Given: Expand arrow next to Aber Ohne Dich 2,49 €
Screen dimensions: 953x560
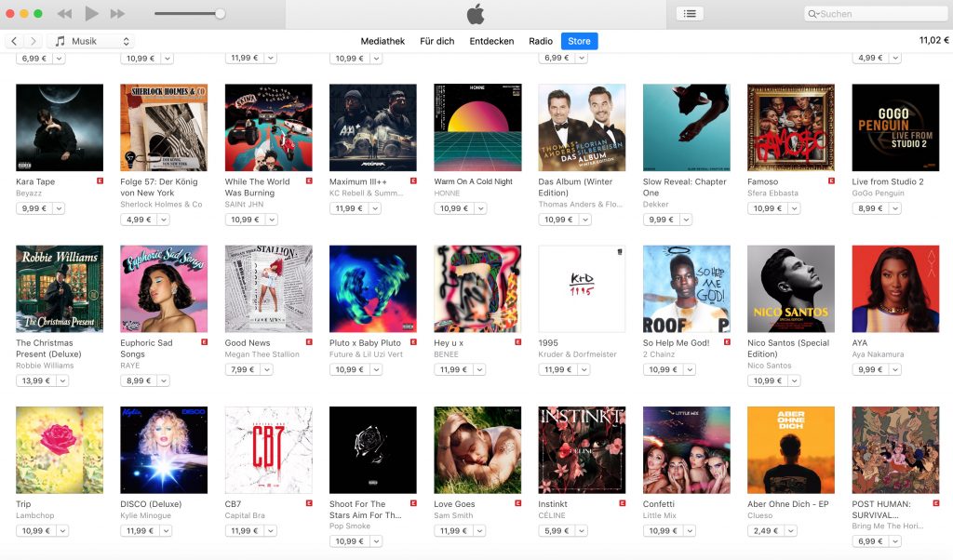Looking at the screenshot, I should [790, 531].
